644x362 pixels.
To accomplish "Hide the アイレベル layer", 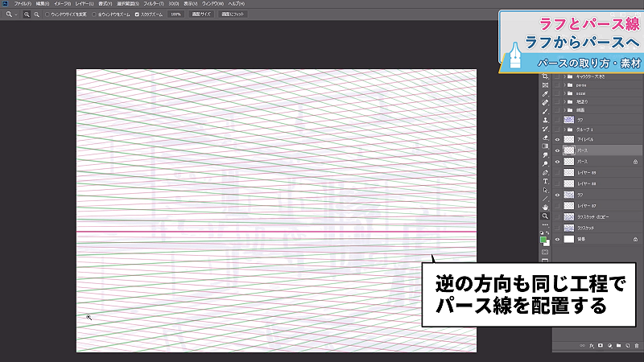I will pos(557,139).
